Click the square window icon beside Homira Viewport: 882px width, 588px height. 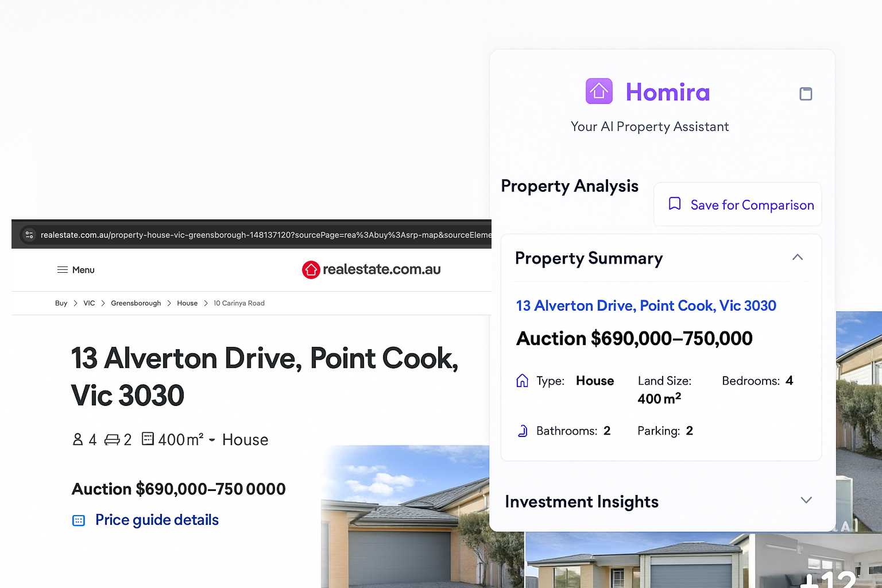[x=806, y=94]
